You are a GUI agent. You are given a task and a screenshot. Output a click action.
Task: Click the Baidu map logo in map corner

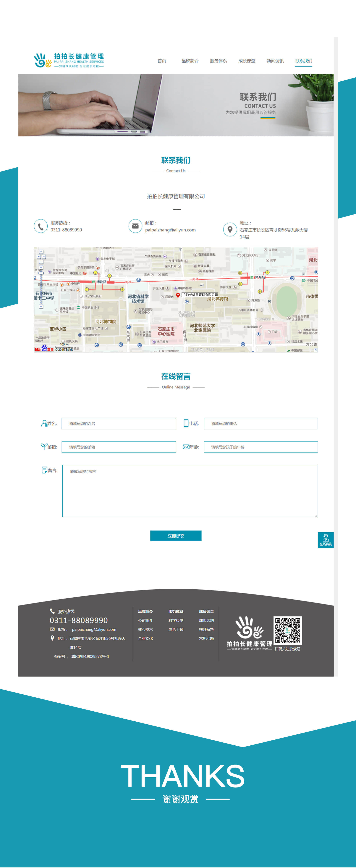pos(44,348)
